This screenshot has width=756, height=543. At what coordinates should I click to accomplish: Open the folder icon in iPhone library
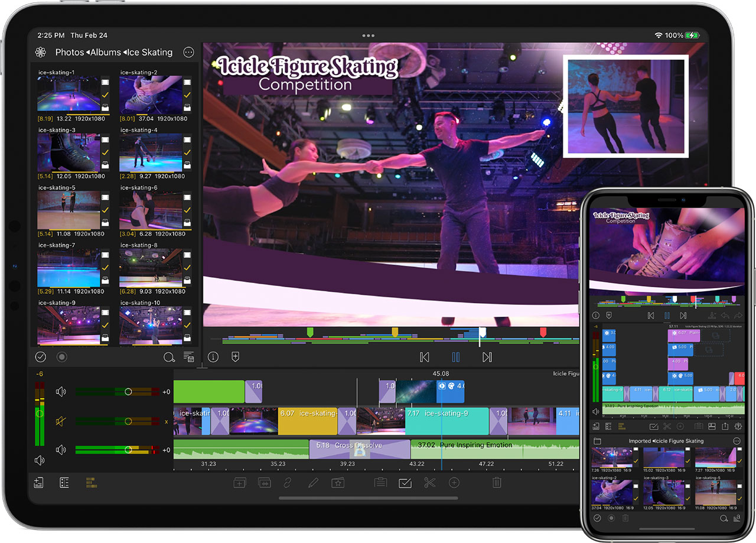coord(597,441)
